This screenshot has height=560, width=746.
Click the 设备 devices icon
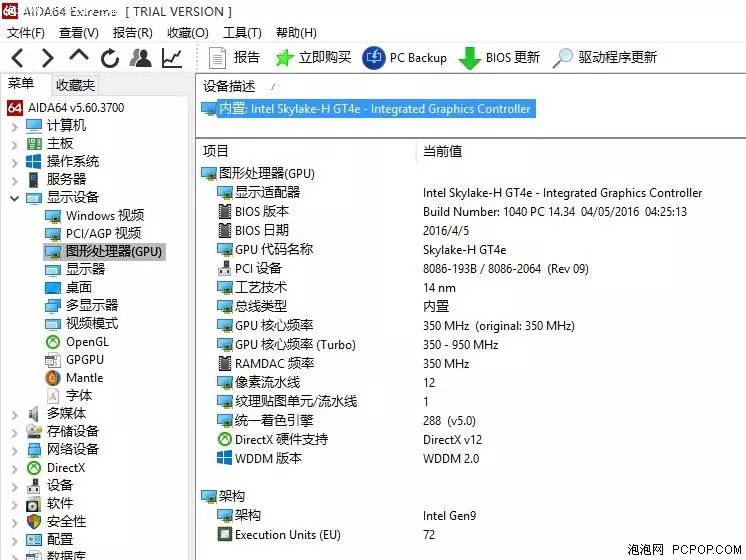(x=33, y=486)
